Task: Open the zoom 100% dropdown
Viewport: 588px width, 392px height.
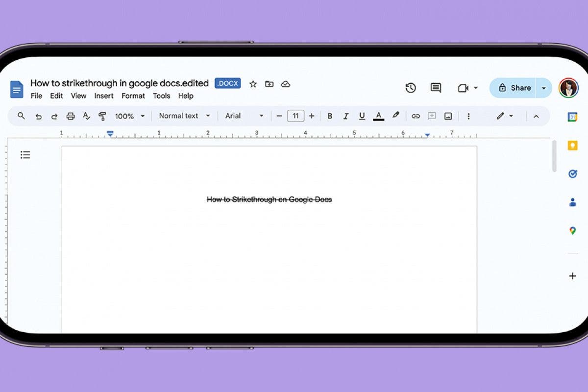Action: pyautogui.click(x=130, y=116)
